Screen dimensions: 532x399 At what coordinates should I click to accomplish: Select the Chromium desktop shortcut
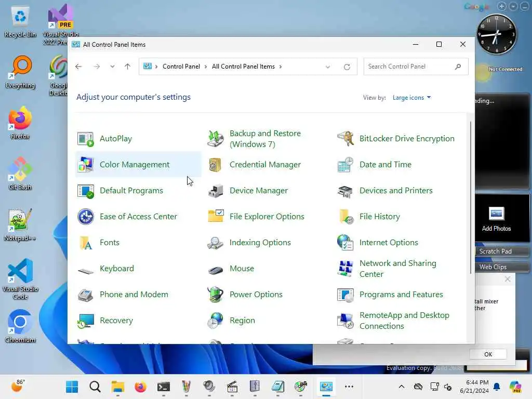(x=20, y=326)
